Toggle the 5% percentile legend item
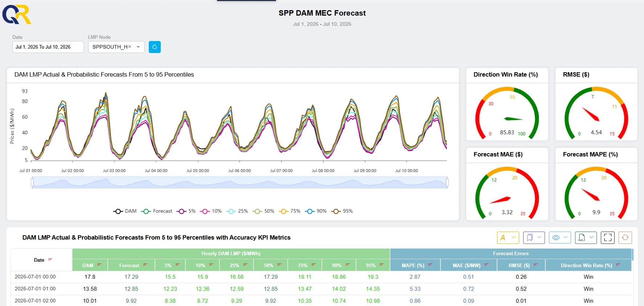644x306 pixels. pos(186,211)
